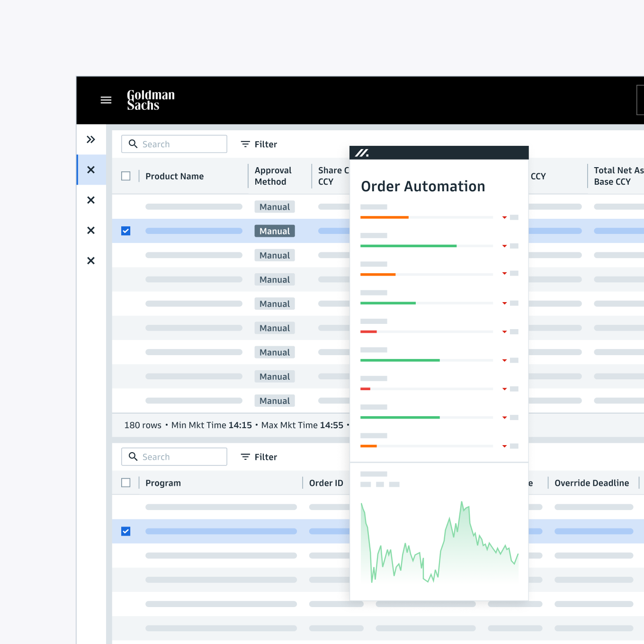Click the slashes logo on the Order Automation panel header
The height and width of the screenshot is (644, 644).
coord(362,153)
